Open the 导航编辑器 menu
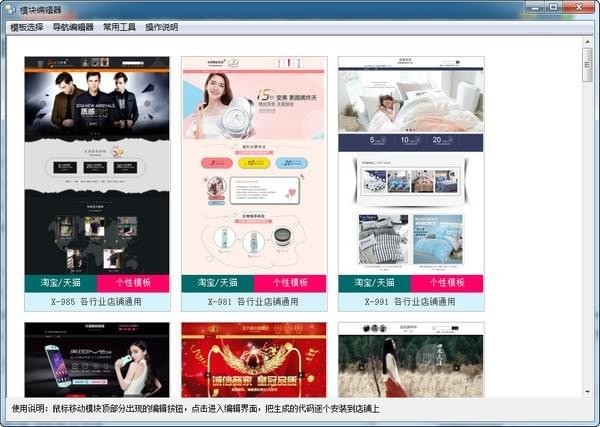 [x=73, y=27]
